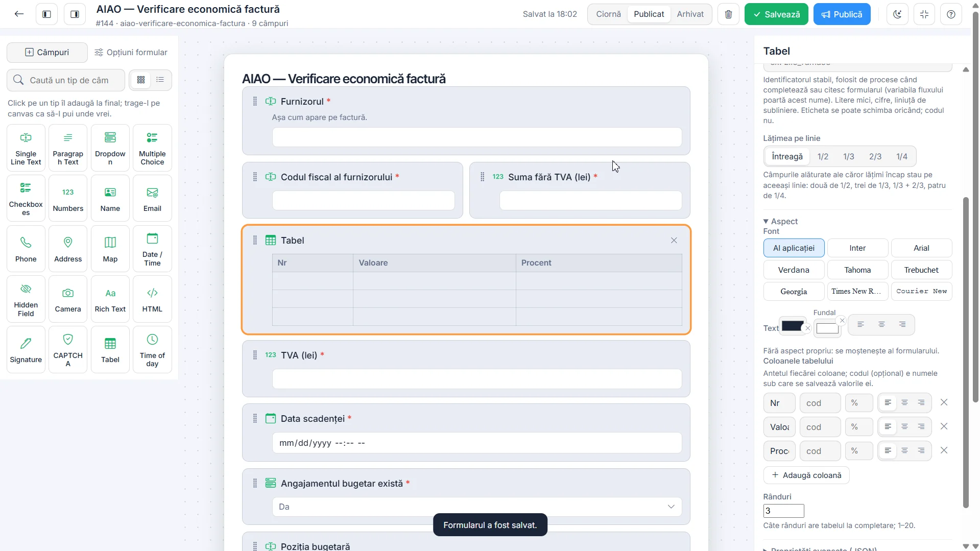Remove the Tabel field with its X
The height and width of the screenshot is (551, 980).
674,241
